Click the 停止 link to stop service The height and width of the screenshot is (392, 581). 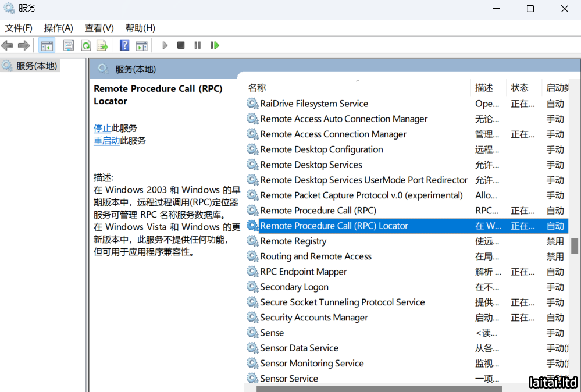coord(102,128)
